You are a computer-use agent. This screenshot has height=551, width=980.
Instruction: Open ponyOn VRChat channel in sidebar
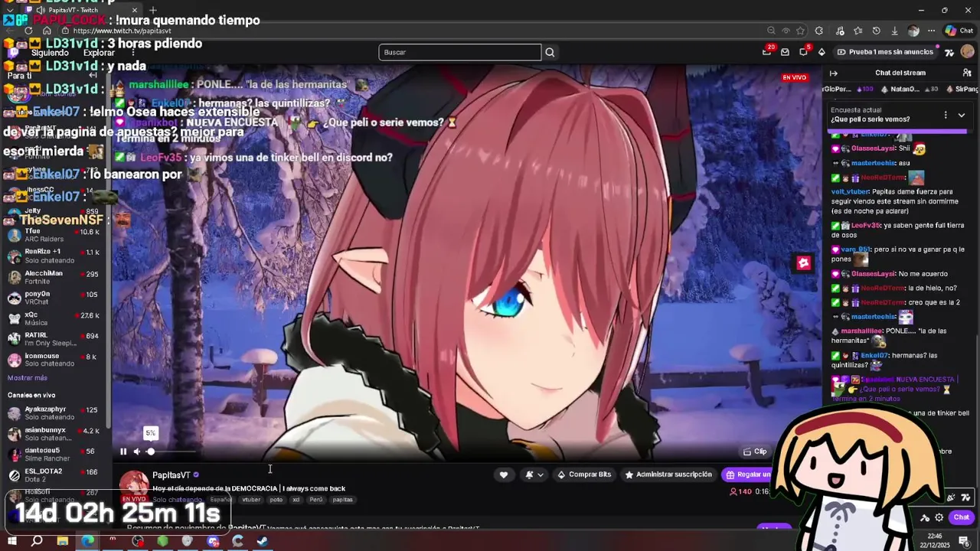coord(54,298)
